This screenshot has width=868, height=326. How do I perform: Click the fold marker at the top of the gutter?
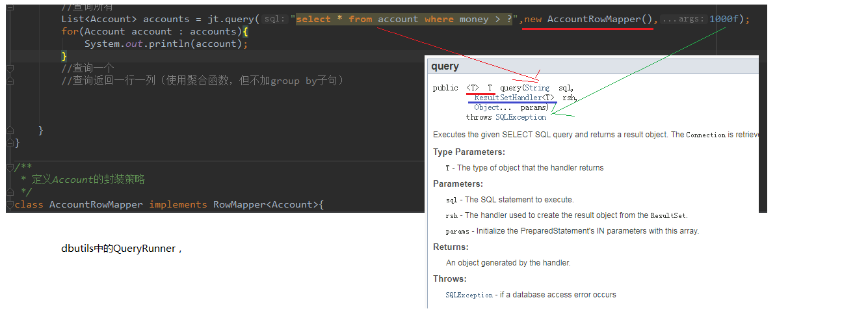coord(10,7)
